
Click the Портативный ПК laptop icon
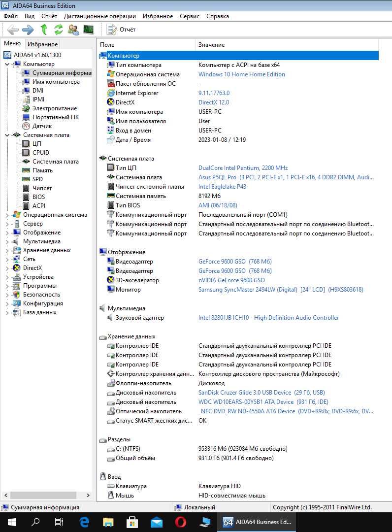coord(26,117)
